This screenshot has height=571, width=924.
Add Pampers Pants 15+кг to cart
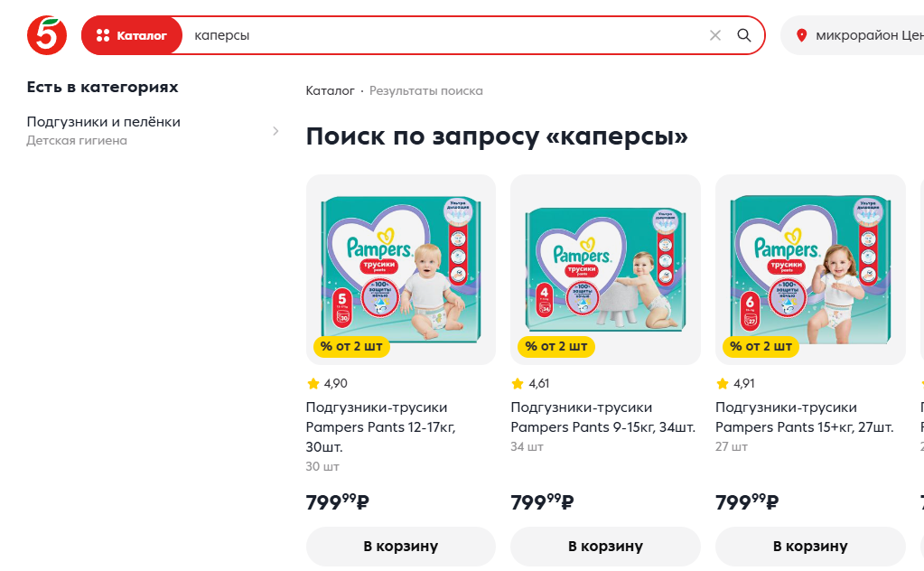tap(810, 547)
